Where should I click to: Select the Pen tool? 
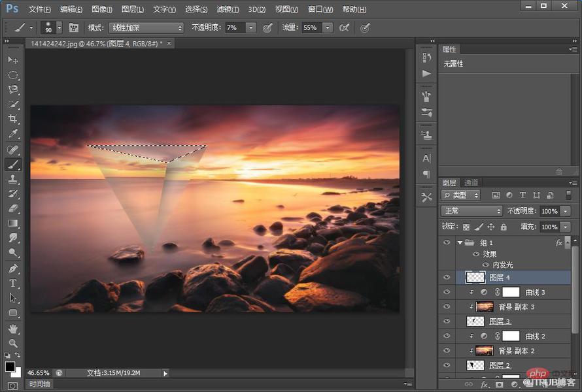tap(12, 269)
